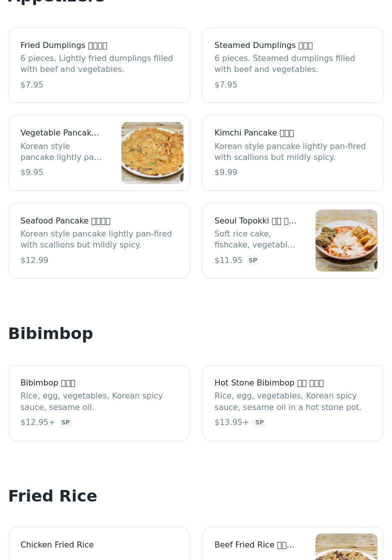This screenshot has width=392, height=560.
Task: Click the Beef Fried Rice thumbnail image
Action: click(x=346, y=546)
